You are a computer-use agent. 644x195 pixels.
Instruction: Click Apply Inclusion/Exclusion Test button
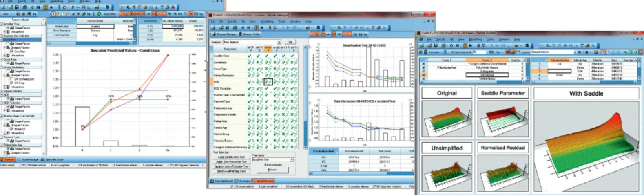pyautogui.click(x=231, y=166)
